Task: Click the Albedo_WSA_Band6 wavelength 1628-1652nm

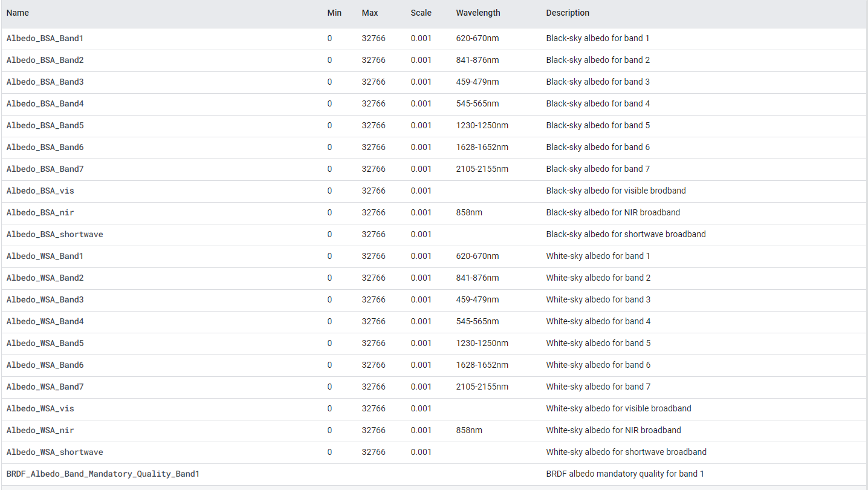Action: tap(482, 365)
